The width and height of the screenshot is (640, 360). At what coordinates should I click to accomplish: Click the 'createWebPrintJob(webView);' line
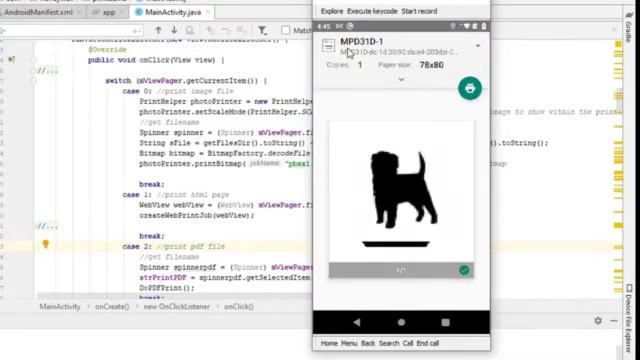197,216
